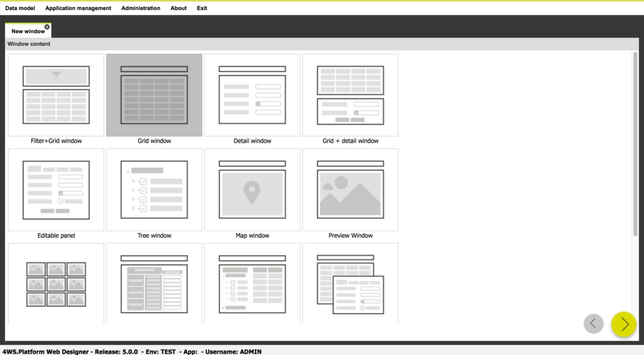Choose the multi-column form template in third row
Viewport: 644px width, 355px height.
pos(154,284)
